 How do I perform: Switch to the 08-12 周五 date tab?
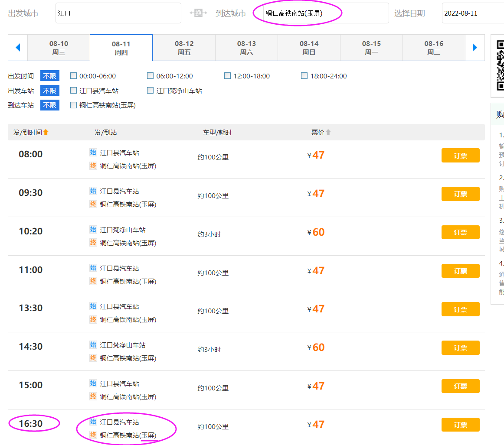point(184,48)
